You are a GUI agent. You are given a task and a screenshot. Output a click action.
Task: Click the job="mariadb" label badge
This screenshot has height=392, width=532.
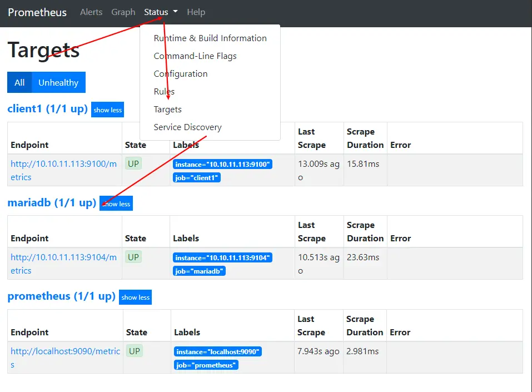tap(199, 271)
